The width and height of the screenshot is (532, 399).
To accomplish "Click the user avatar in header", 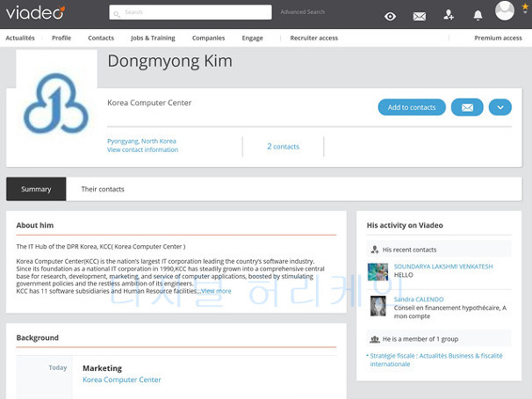I will click(505, 11).
